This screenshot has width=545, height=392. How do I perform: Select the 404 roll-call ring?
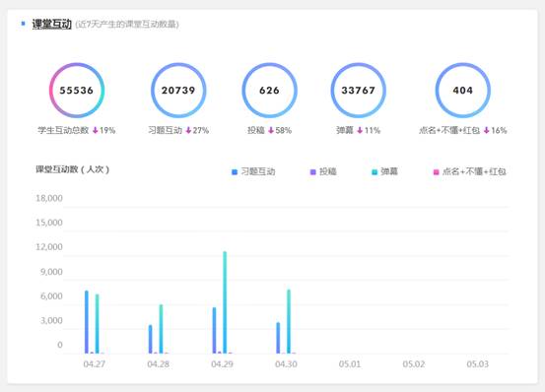tap(462, 91)
